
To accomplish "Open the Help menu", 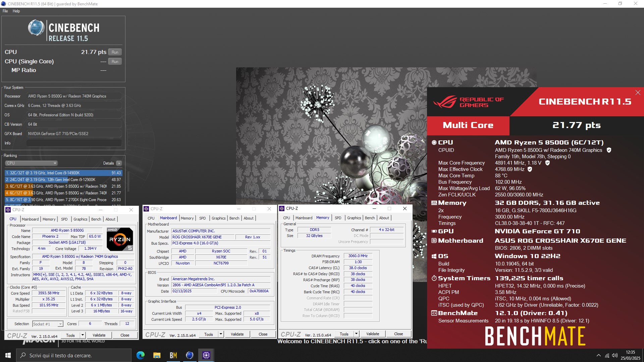I will click(x=16, y=11).
